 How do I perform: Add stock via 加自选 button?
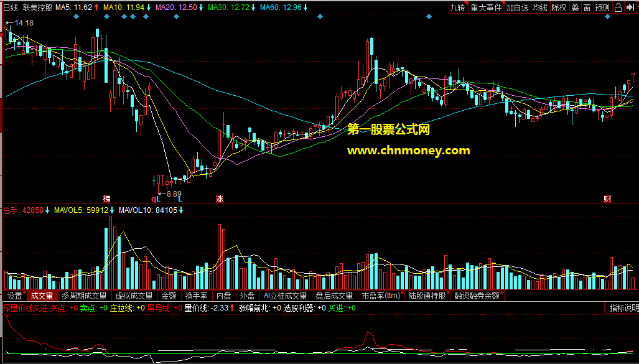518,7
